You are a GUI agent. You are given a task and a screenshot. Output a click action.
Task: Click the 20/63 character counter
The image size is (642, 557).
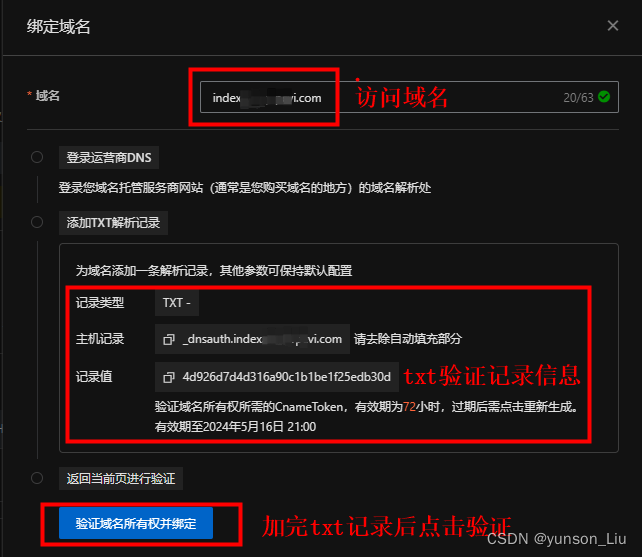point(578,97)
